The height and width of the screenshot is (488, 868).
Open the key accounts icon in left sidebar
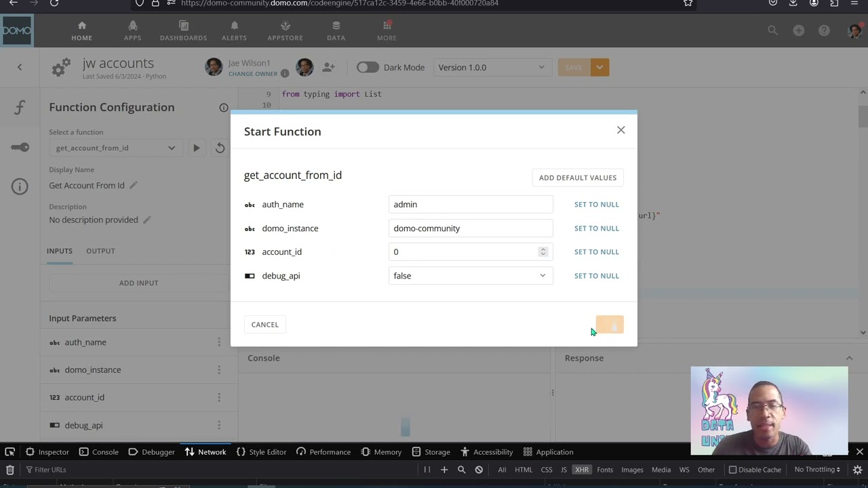[20, 147]
